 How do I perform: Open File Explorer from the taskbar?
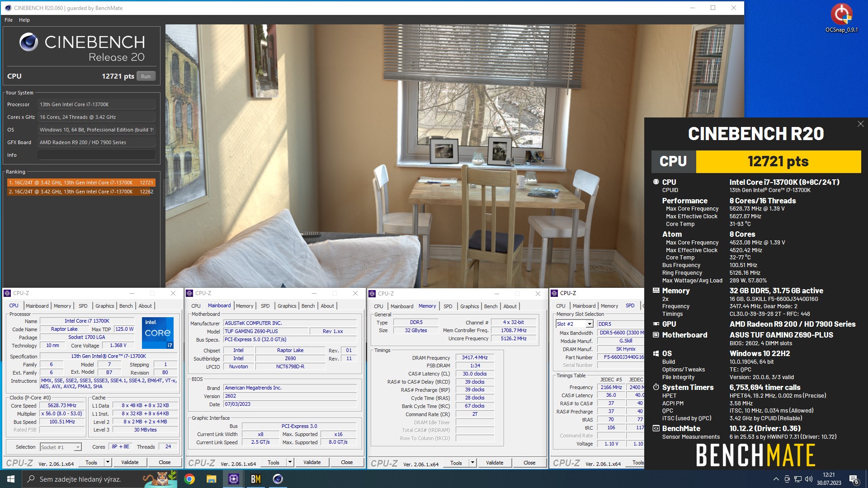[211, 479]
